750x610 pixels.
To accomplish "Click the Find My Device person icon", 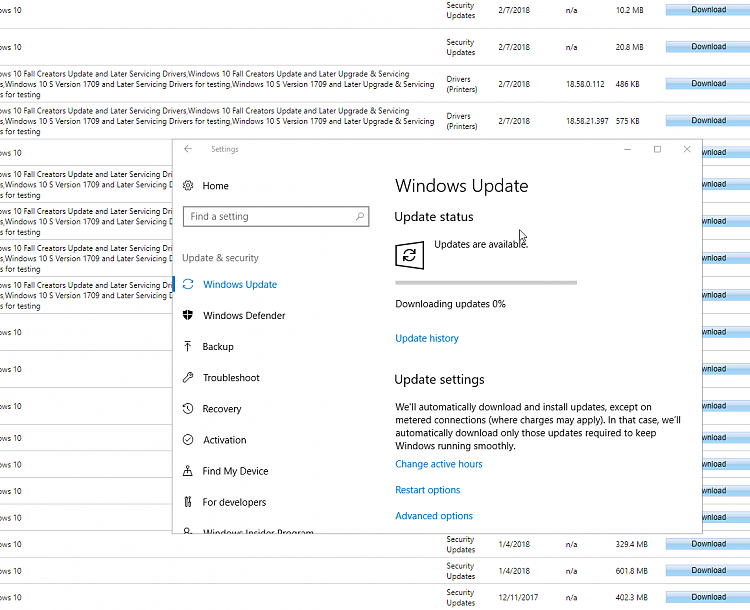I will coord(188,470).
